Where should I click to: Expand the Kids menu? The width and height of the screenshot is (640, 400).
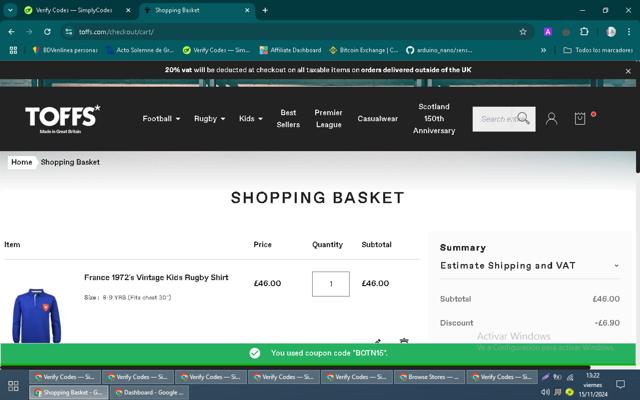pyautogui.click(x=251, y=119)
